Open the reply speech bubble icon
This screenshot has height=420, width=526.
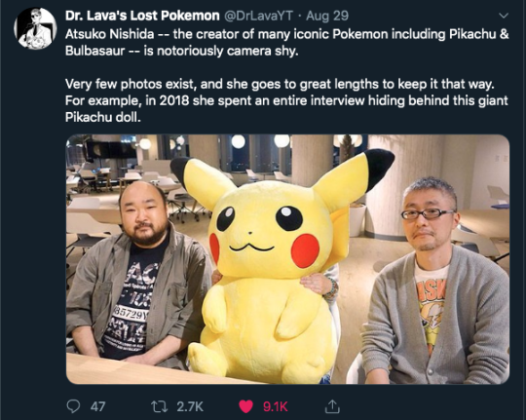(73, 406)
